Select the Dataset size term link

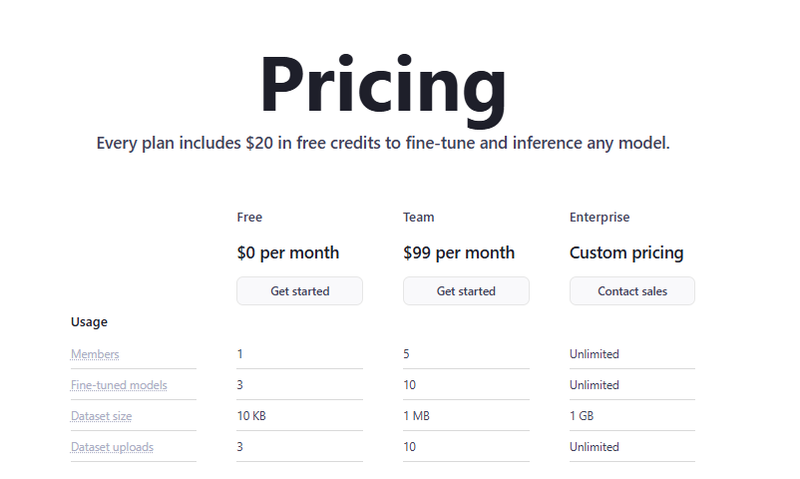tap(101, 416)
